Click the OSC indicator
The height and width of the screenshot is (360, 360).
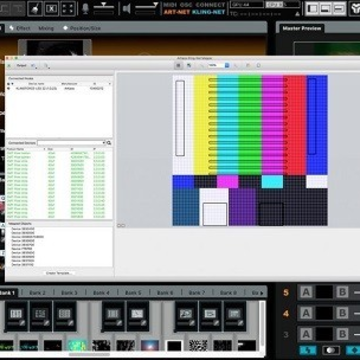tap(186, 5)
